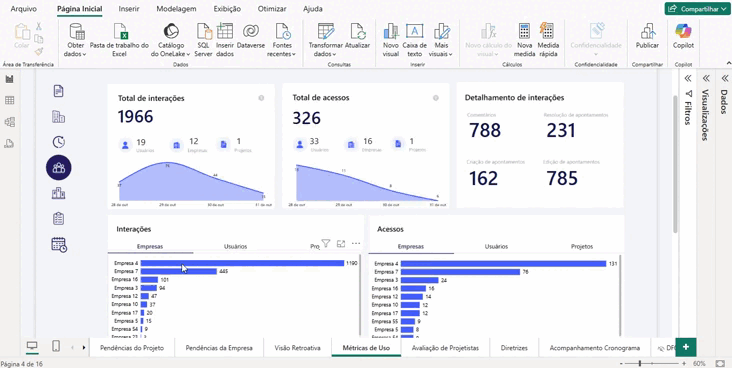
Task: Switch to model view in left rail
Action: click(9, 122)
